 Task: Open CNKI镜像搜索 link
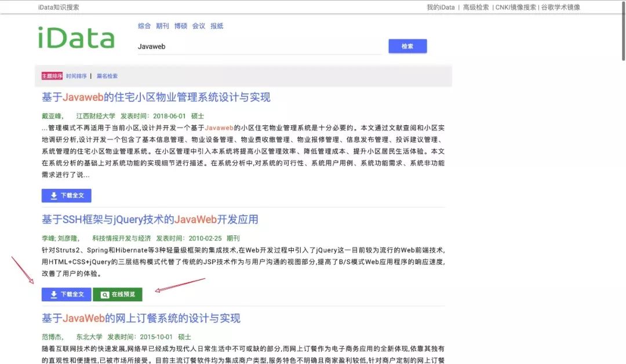pyautogui.click(x=515, y=7)
